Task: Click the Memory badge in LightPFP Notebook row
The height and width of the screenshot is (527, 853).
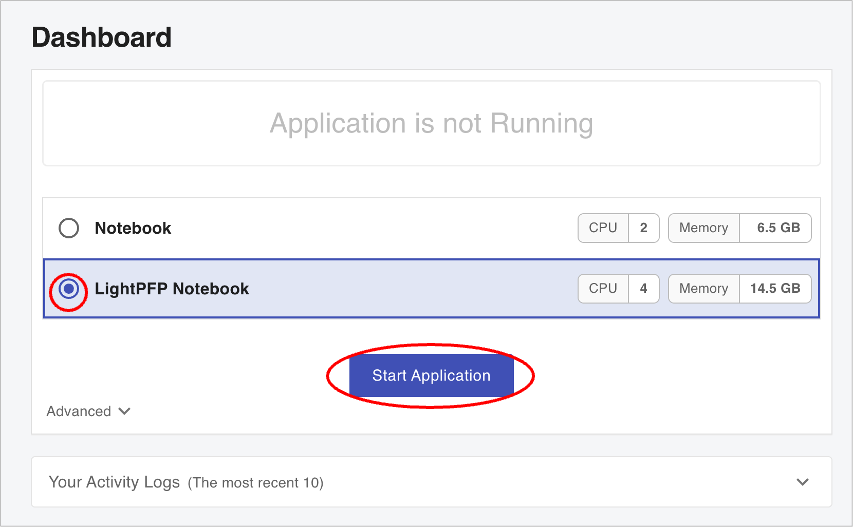Action: tap(703, 289)
